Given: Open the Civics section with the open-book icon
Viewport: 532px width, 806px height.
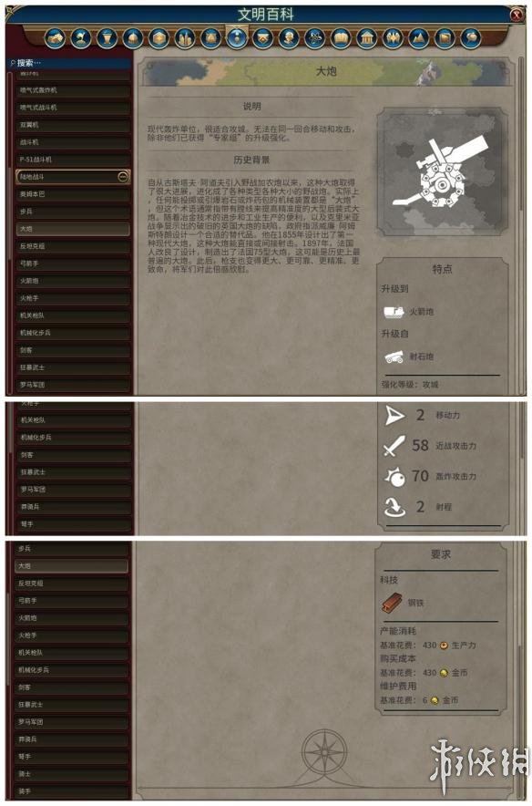Looking at the screenshot, I should 341,38.
